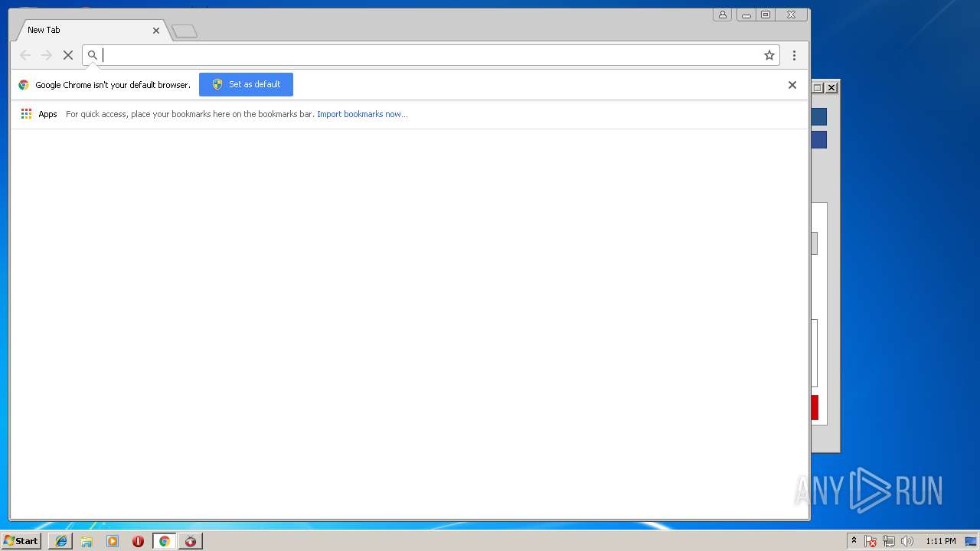
Task: Open the red bug app in the taskbar
Action: (191, 541)
